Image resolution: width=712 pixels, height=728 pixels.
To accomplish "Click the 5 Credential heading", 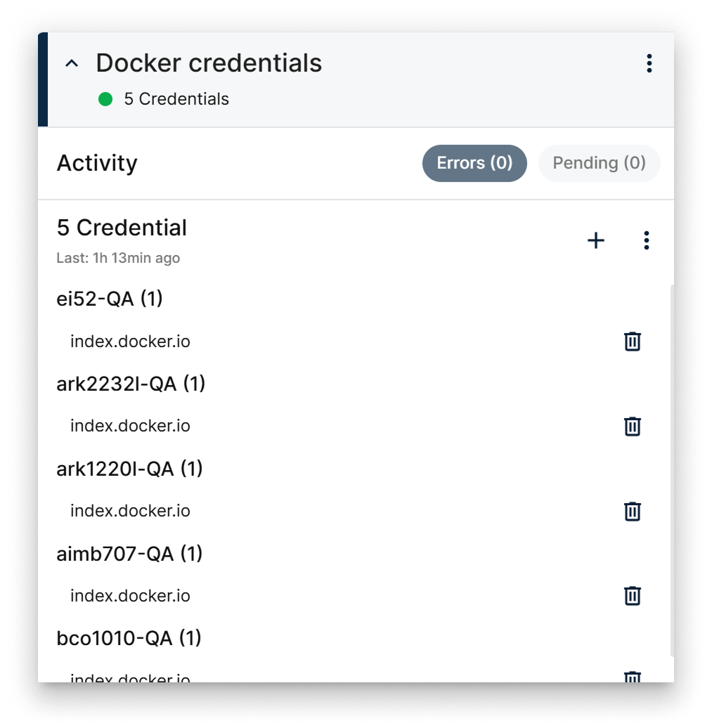I will pos(121,228).
